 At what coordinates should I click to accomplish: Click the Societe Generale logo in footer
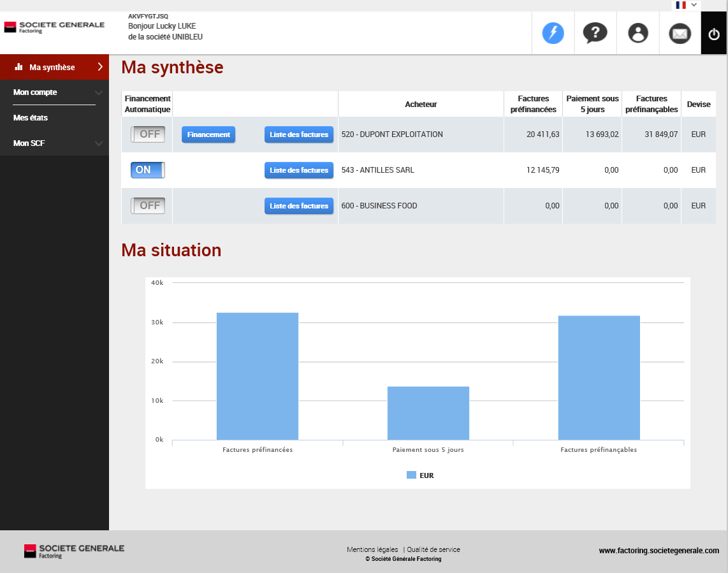click(x=74, y=551)
